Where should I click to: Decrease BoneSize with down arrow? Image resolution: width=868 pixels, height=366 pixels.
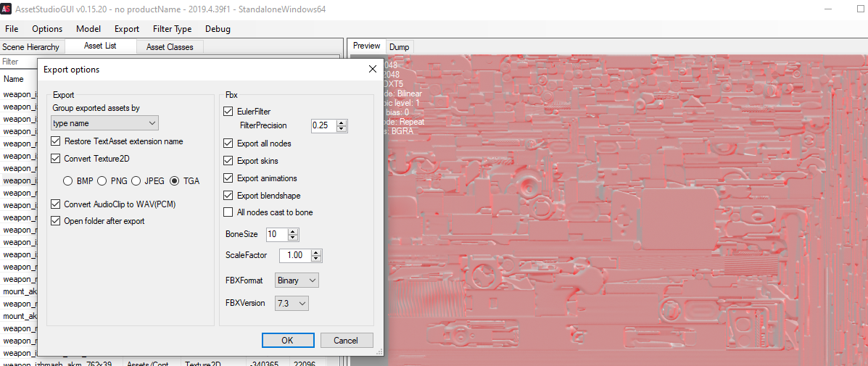294,237
